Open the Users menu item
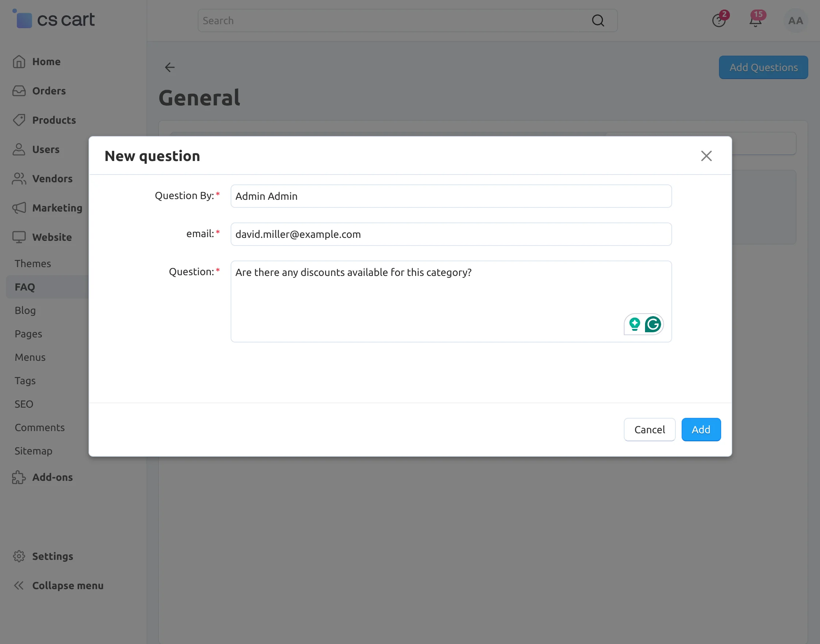The image size is (820, 644). 46,149
